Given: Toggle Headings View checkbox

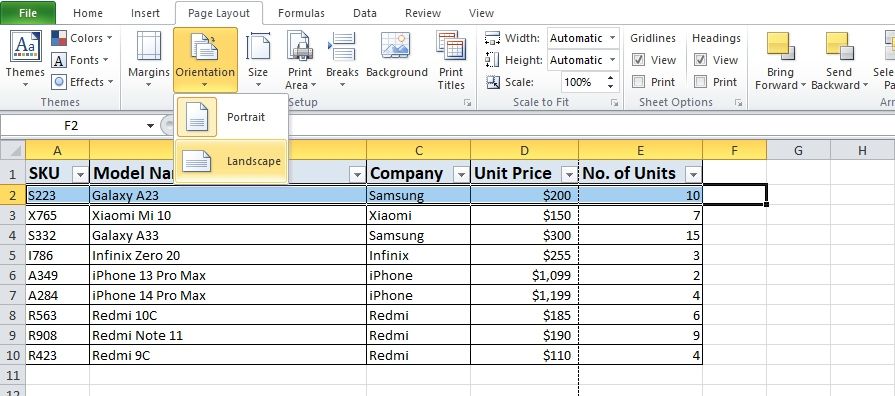Looking at the screenshot, I should tap(700, 60).
